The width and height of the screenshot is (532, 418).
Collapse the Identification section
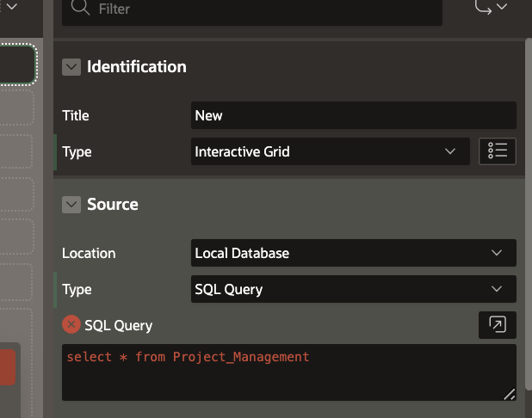pyautogui.click(x=71, y=67)
